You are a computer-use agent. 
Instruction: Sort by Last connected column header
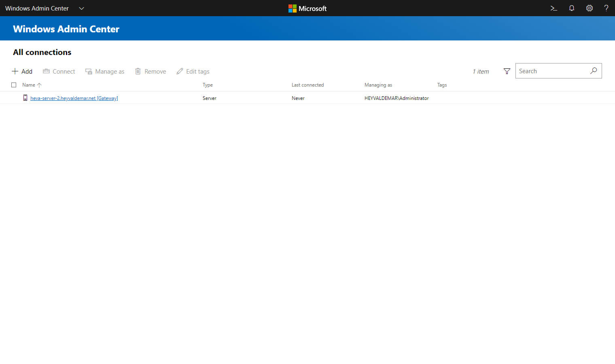tap(307, 85)
